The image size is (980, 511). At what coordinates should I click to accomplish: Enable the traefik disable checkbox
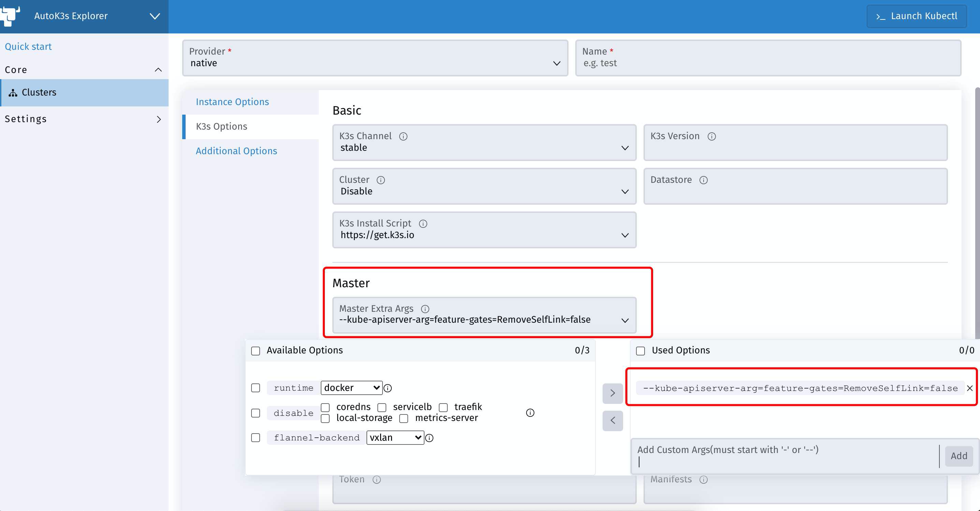443,408
